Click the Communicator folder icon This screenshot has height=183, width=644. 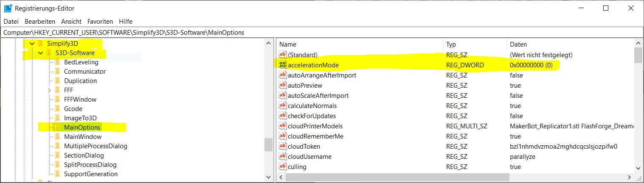58,72
